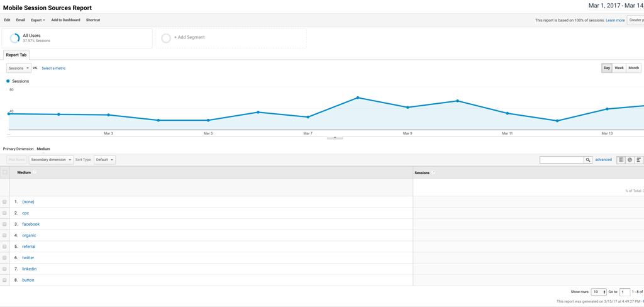Open the Show rows dropdown
The width and height of the screenshot is (644, 307).
point(599,292)
